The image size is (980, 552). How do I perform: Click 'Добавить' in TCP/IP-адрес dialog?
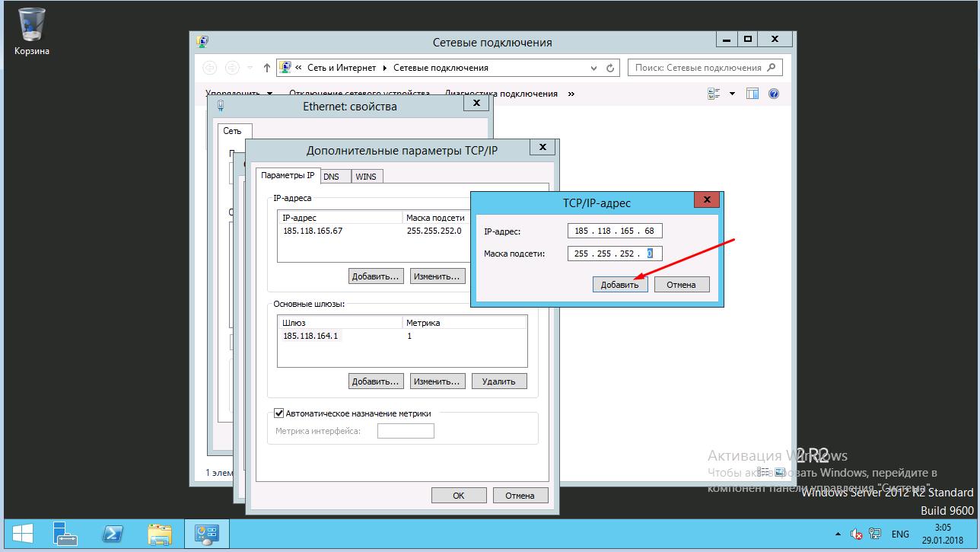pyautogui.click(x=620, y=285)
